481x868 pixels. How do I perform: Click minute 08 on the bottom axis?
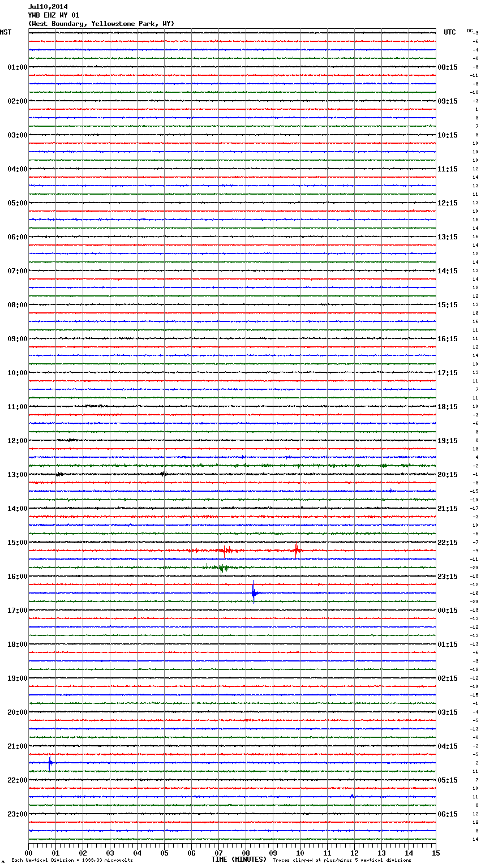246,853
